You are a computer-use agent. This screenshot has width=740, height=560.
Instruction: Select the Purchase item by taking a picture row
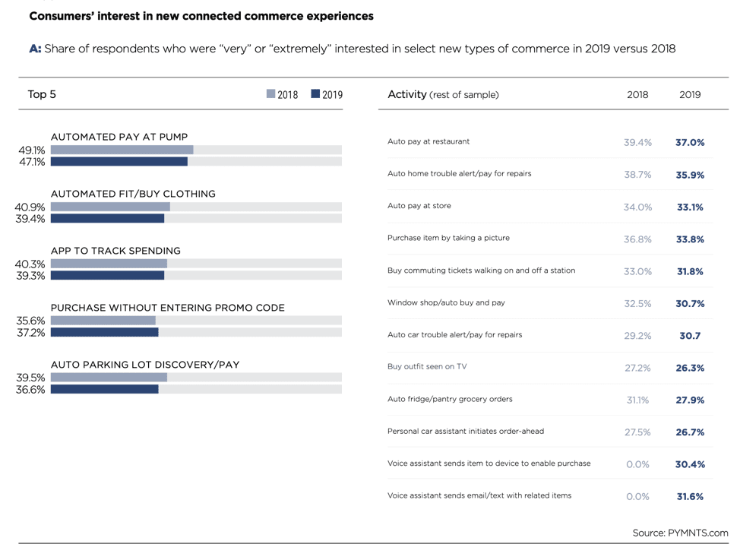(448, 238)
